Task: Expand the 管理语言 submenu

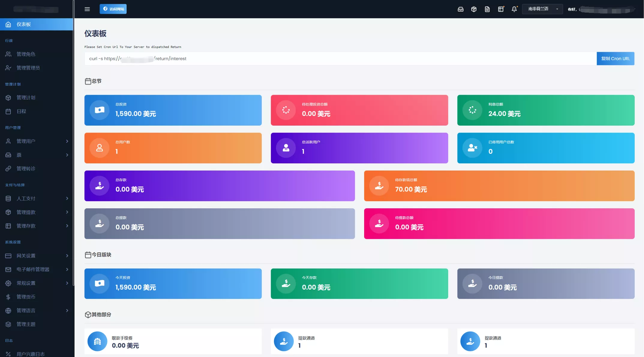Action: [67, 311]
